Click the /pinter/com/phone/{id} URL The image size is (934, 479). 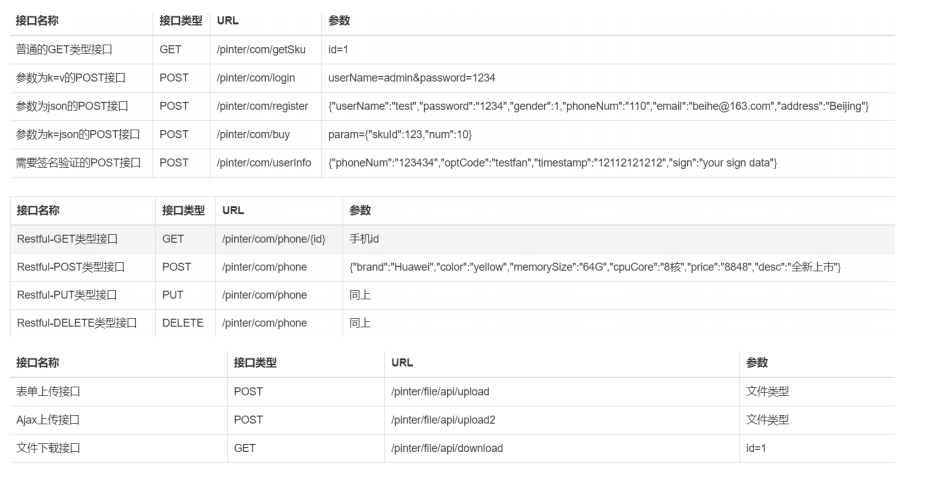pos(273,239)
